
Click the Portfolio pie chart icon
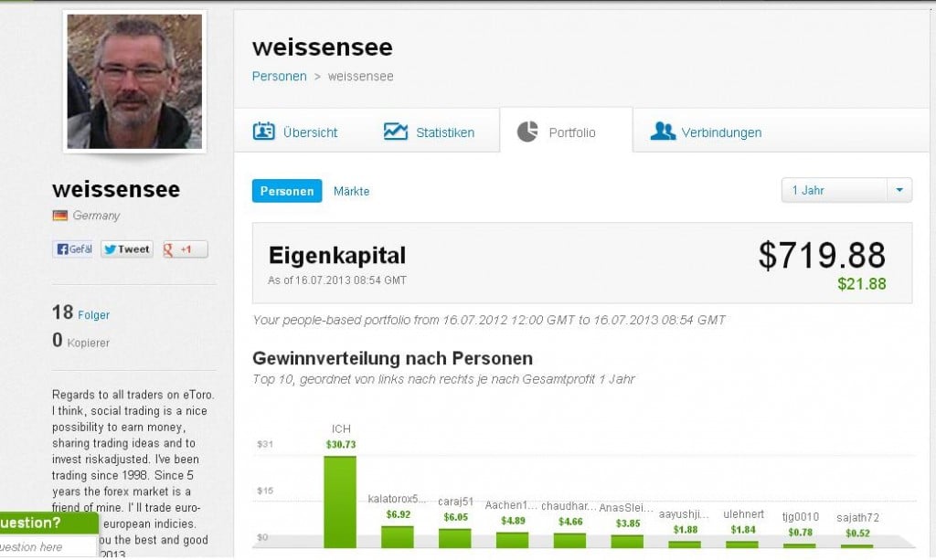pyautogui.click(x=527, y=132)
